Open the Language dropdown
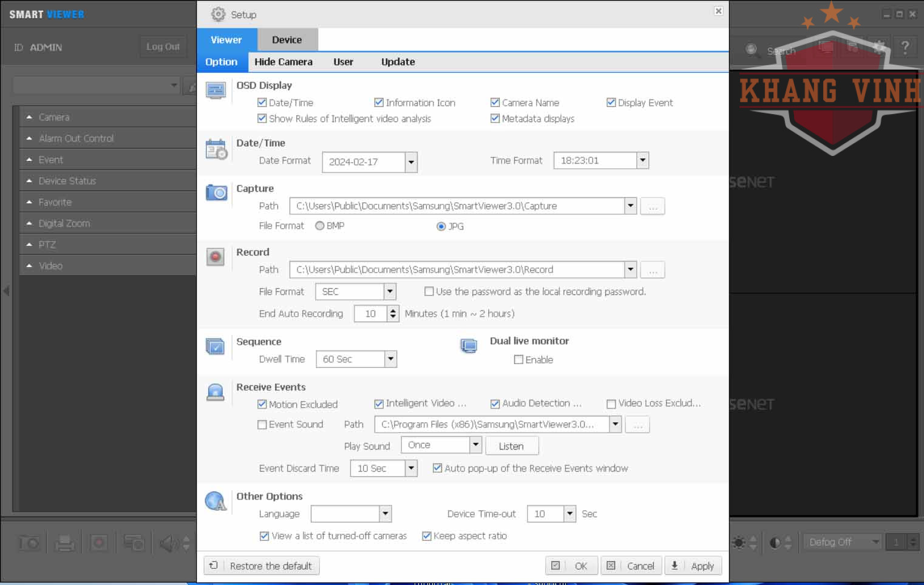The width and height of the screenshot is (924, 585). click(x=386, y=514)
